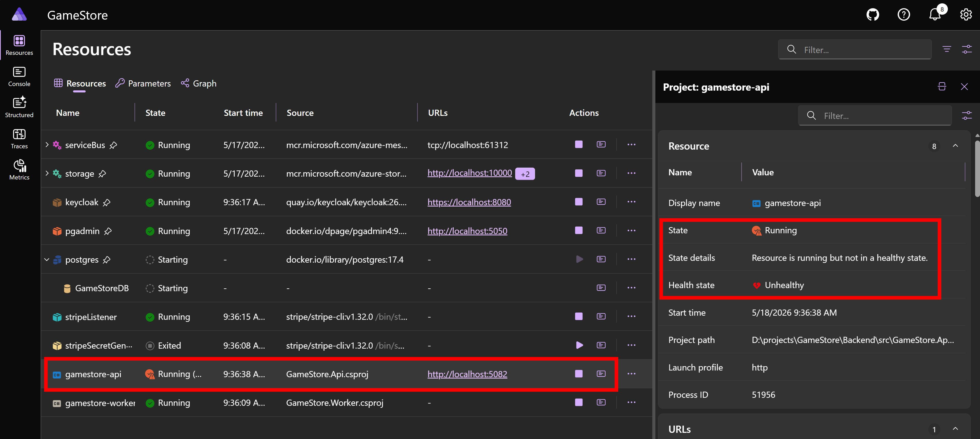Switch to the Graph tab
The image size is (980, 439).
[x=199, y=83]
